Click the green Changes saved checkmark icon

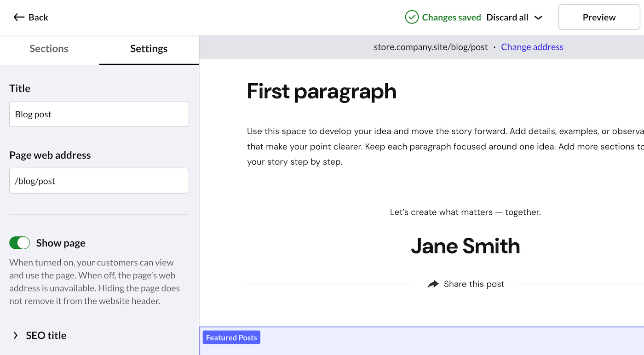(x=412, y=17)
